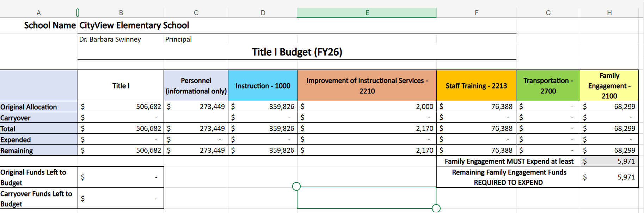Select the gray 5,971 MUST Expend value
Screen dimensions: 644x213
point(609,161)
